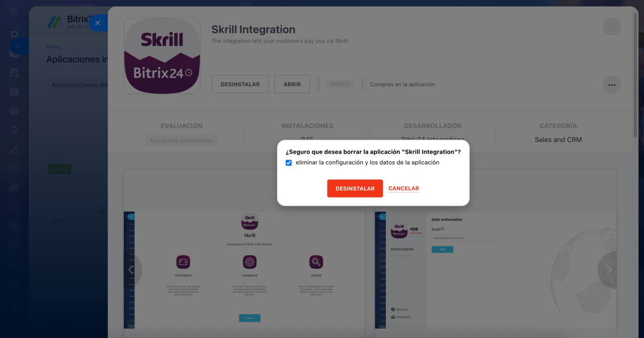Click the INSTALACIONES column header
644x338 pixels.
point(307,126)
